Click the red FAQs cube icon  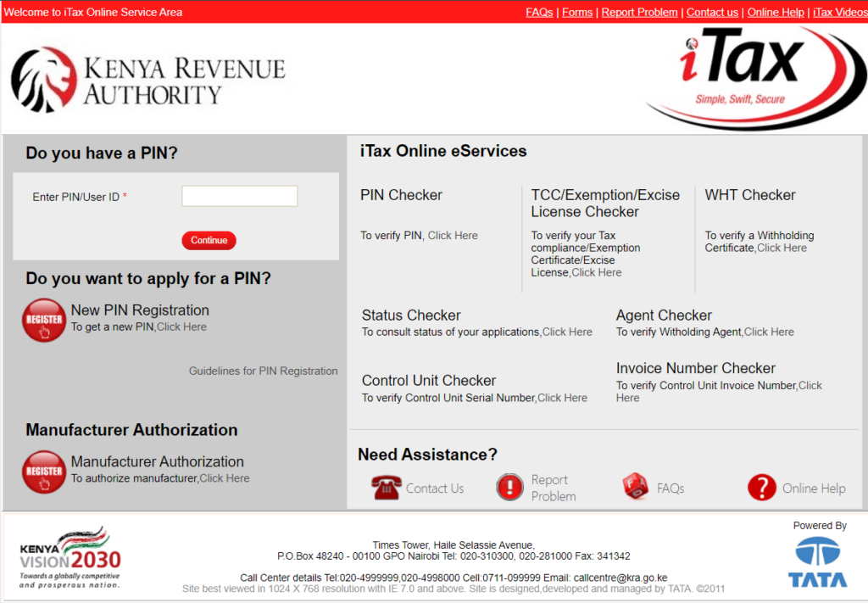coord(635,487)
